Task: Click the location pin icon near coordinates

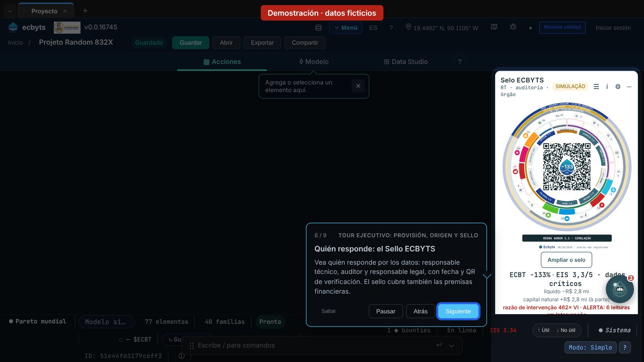Action: click(408, 27)
